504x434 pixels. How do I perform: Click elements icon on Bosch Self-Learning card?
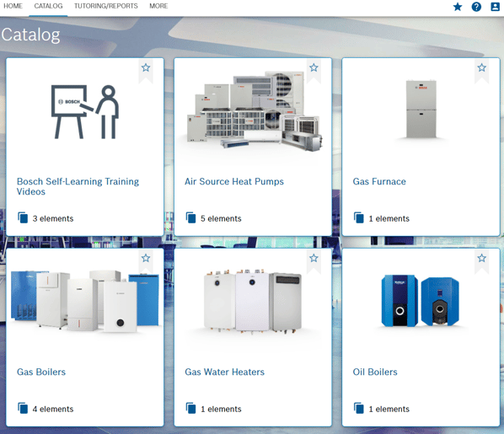coord(23,217)
